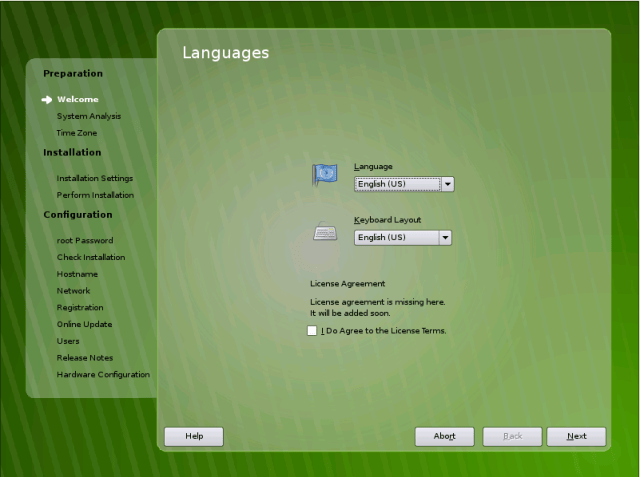
Task: Click the Language label above dropdown
Action: (373, 166)
